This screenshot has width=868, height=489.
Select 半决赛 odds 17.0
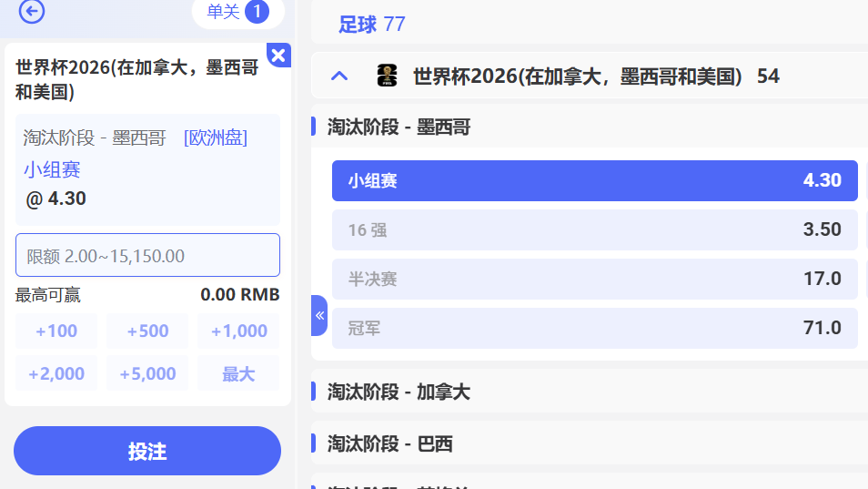point(594,280)
